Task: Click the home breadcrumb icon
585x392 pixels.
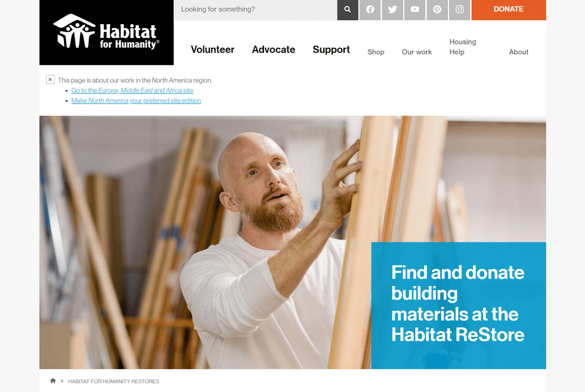Action: click(x=53, y=381)
